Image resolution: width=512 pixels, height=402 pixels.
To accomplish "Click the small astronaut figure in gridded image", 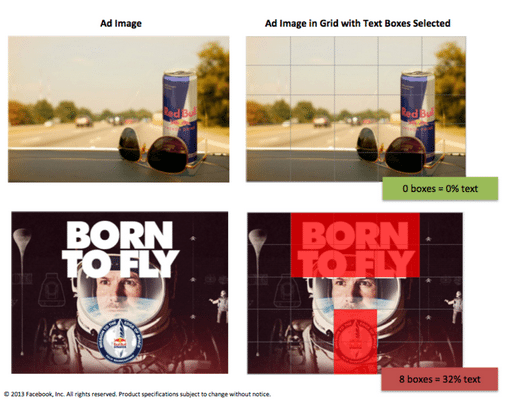I will [x=455, y=307].
